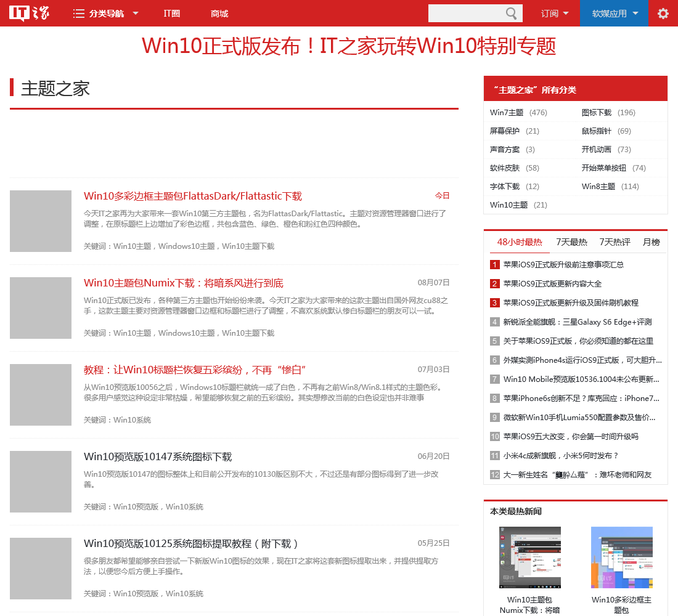Open the 让Win10标题栏恢复五彩缤纷 tutorial article
This screenshot has height=616, width=678.
click(x=195, y=370)
